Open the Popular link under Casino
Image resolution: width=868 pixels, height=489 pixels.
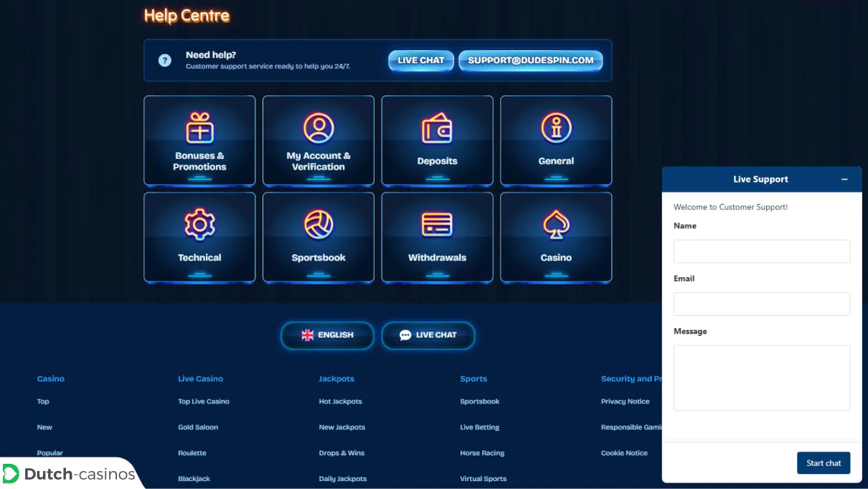pos(50,453)
